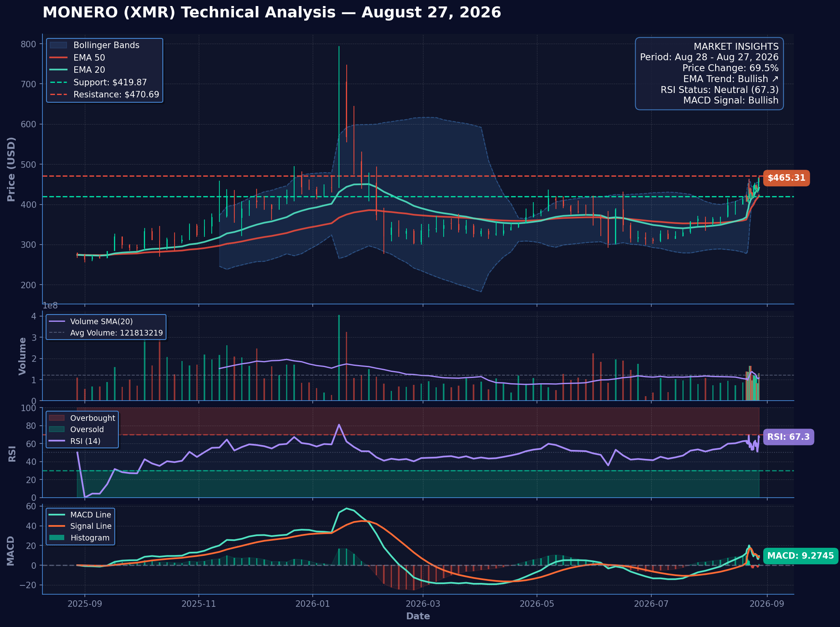Click the 300 price axis tick label

[29, 245]
